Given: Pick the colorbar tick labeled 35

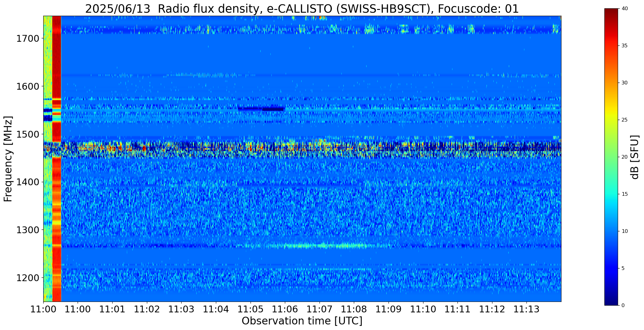Looking at the screenshot, I should pos(625,46).
